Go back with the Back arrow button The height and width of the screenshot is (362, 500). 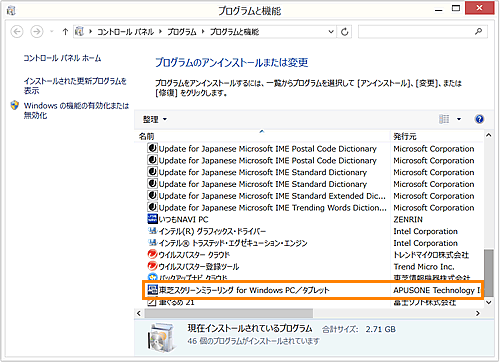pos(17,32)
